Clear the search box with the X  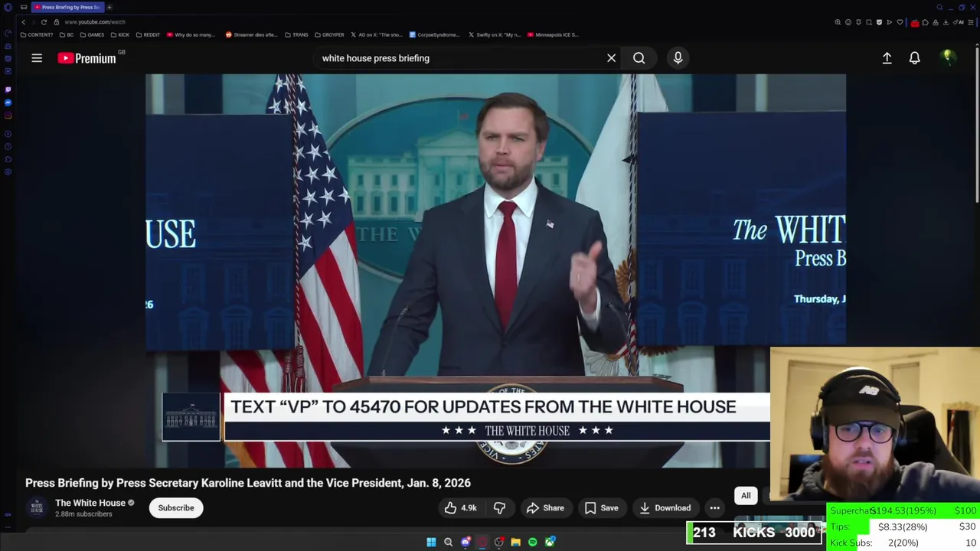[x=611, y=58]
